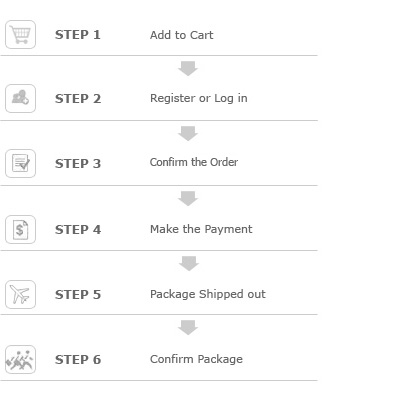The width and height of the screenshot is (399, 402).
Task: Select the 'Package Shipped out' text
Action: (208, 294)
